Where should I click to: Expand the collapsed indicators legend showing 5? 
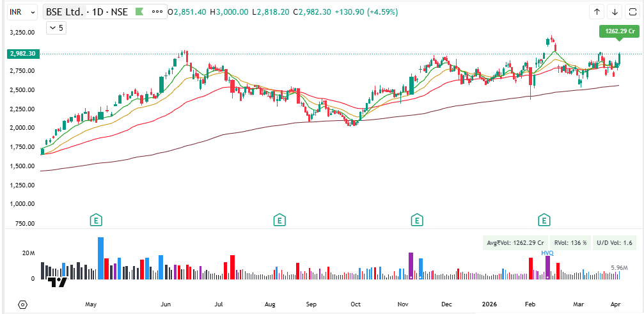pyautogui.click(x=56, y=28)
